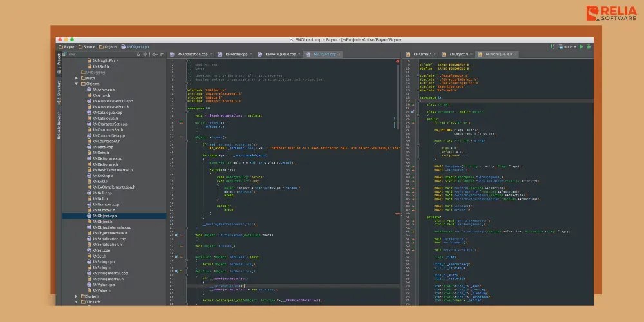Screen dimensions: 644x322
Task: Select RNData.h file
Action: click(x=98, y=153)
